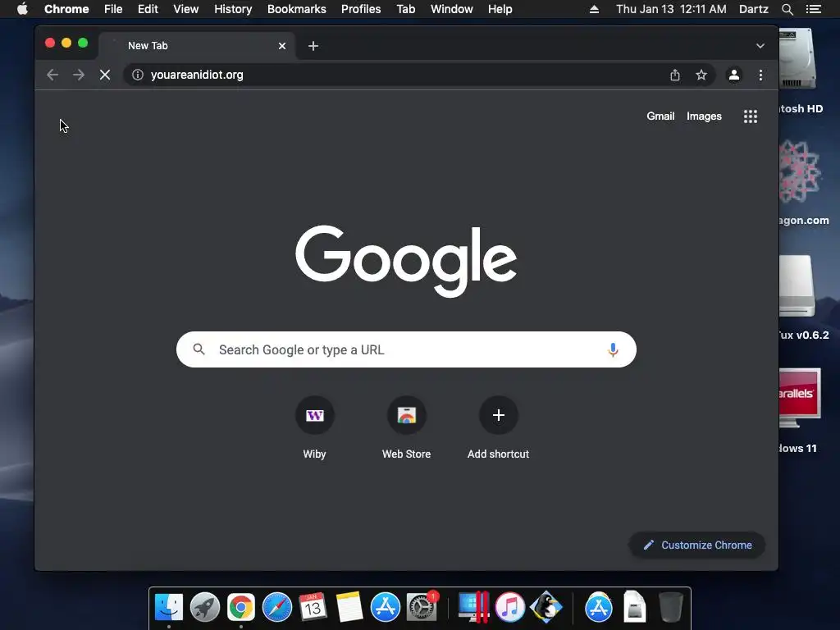
Task: Open System Preferences from the Dock
Action: click(422, 608)
